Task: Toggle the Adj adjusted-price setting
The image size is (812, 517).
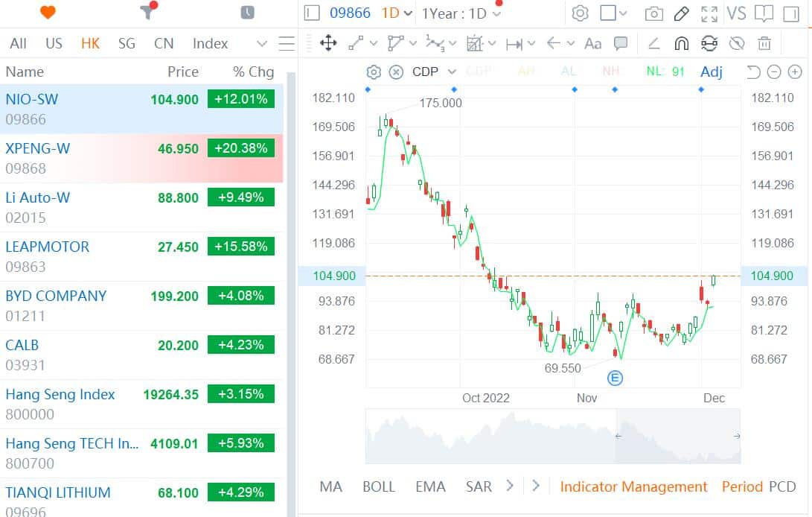Action: click(711, 72)
